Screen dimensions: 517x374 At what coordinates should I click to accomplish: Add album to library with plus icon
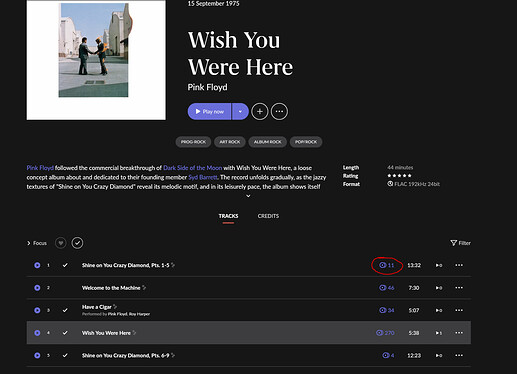pyautogui.click(x=260, y=111)
